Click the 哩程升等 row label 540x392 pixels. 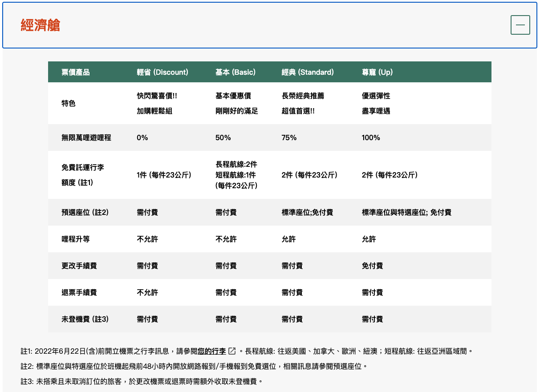point(76,239)
